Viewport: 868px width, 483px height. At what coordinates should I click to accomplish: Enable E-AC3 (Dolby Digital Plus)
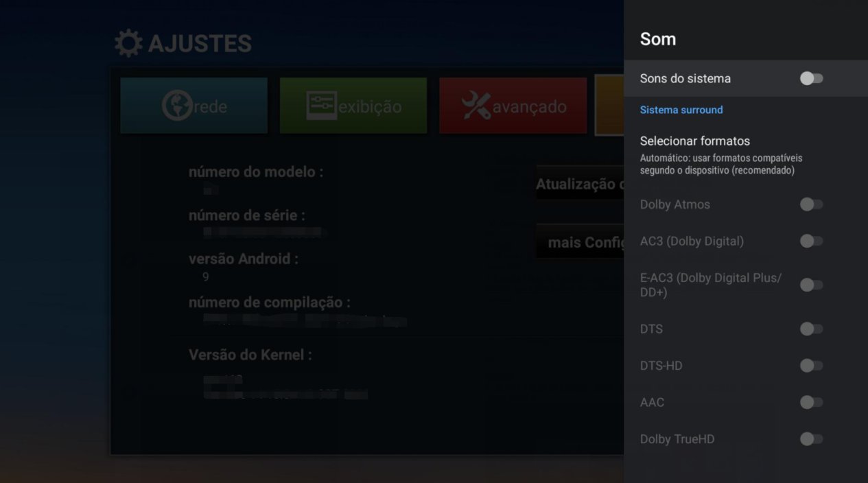tap(811, 285)
